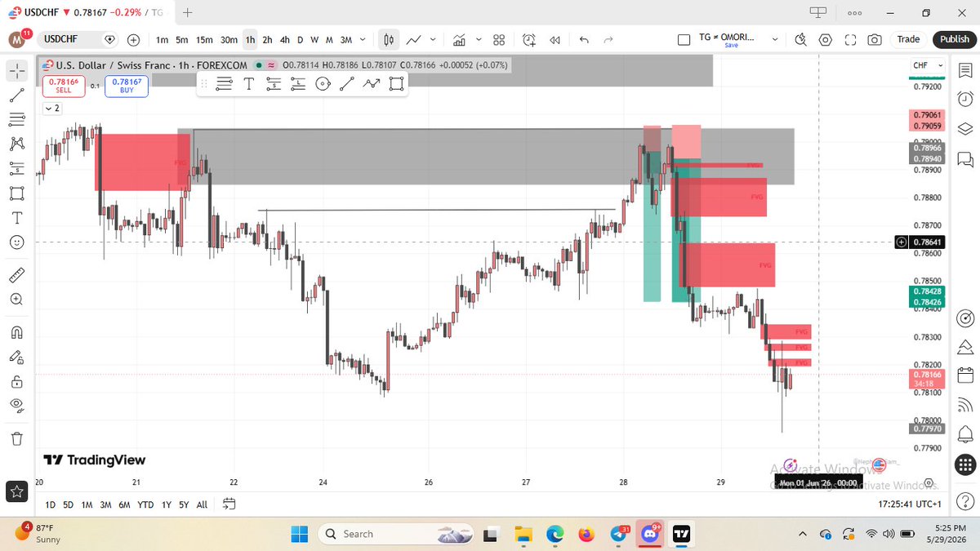Image resolution: width=980 pixels, height=551 pixels.
Task: Open favorites star toolbar button
Action: [x=16, y=491]
